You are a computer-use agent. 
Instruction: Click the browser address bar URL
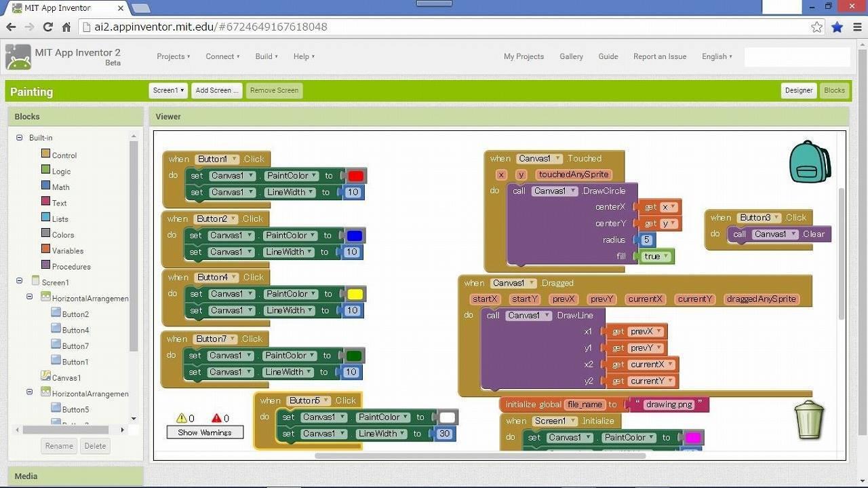(x=211, y=27)
